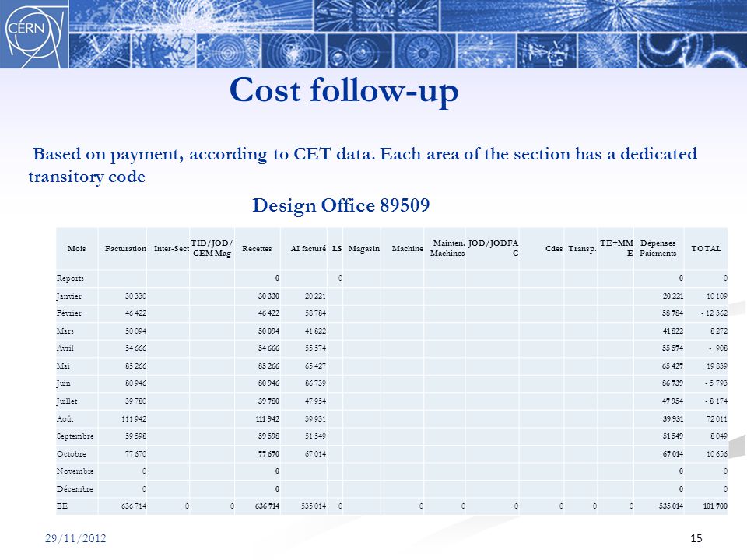Click BE AI facturé total 535 014
This screenshot has width=747, height=560.
click(x=314, y=506)
